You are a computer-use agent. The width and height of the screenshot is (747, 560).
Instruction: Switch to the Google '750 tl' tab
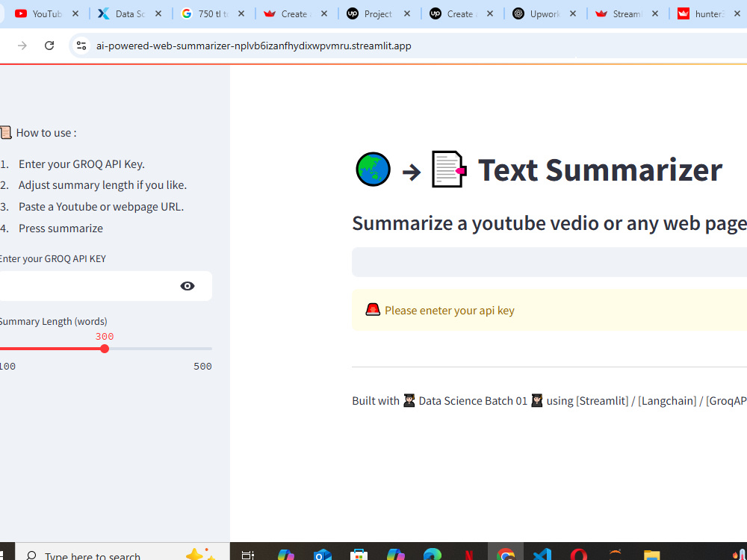click(212, 13)
